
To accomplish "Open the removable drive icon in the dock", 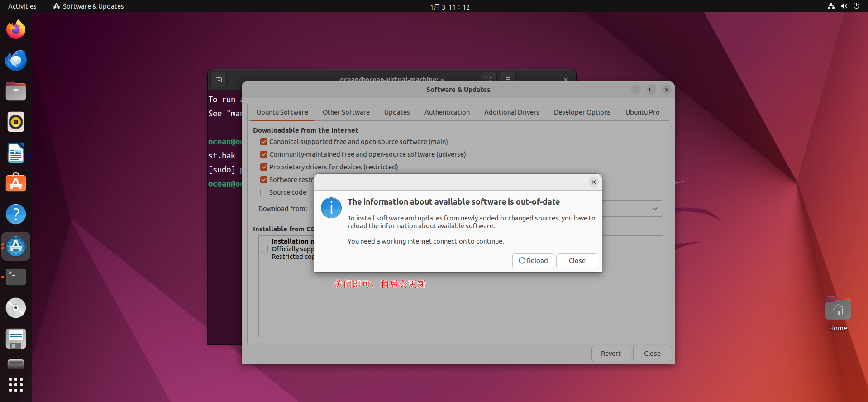I will tap(16, 364).
